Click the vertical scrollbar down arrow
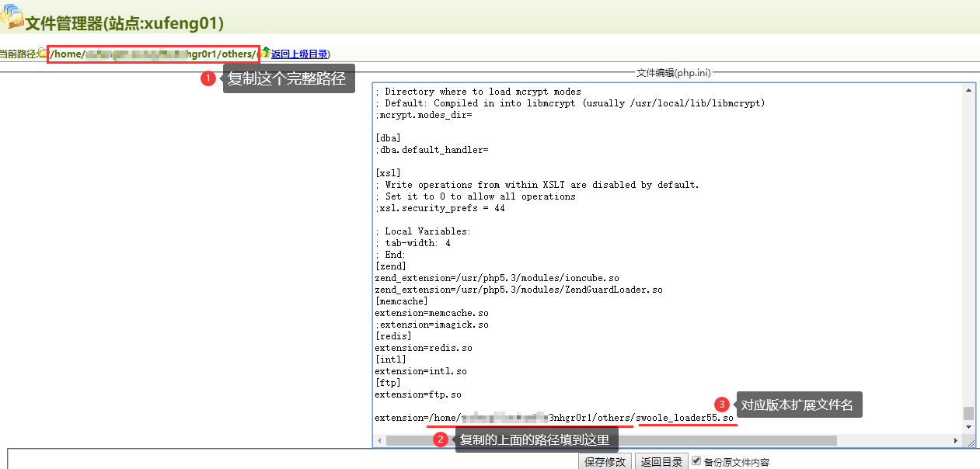 [968, 426]
